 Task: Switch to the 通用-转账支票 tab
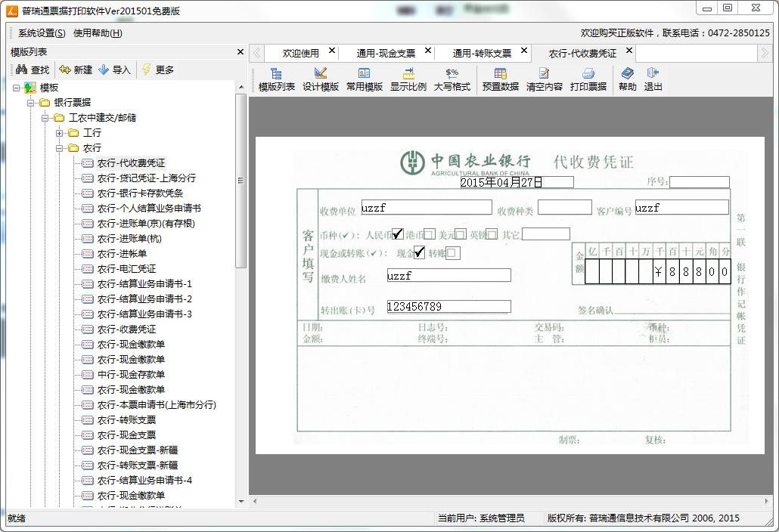click(482, 53)
